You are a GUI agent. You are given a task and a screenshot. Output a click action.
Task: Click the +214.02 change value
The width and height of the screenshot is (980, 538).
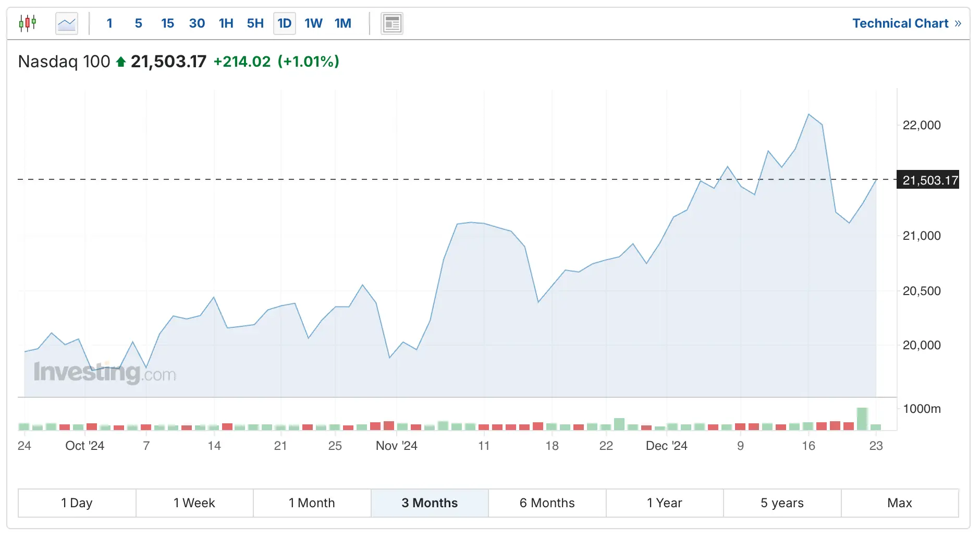242,62
